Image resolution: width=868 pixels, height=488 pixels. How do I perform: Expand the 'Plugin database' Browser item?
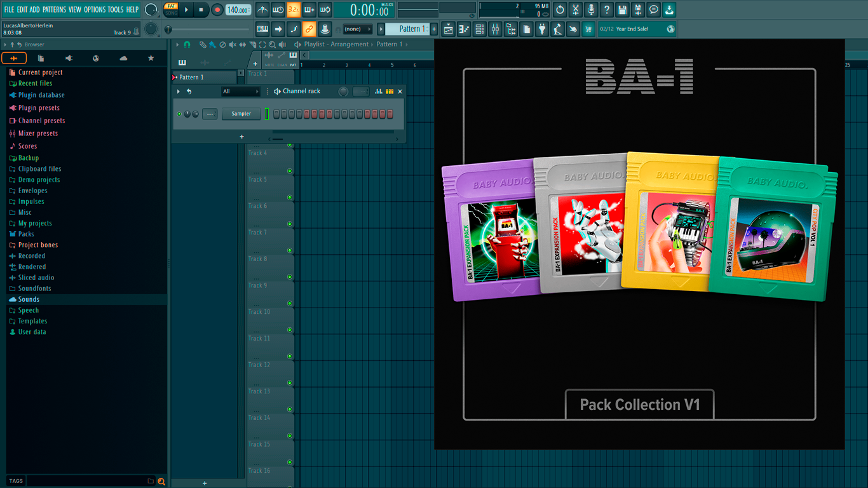point(41,95)
